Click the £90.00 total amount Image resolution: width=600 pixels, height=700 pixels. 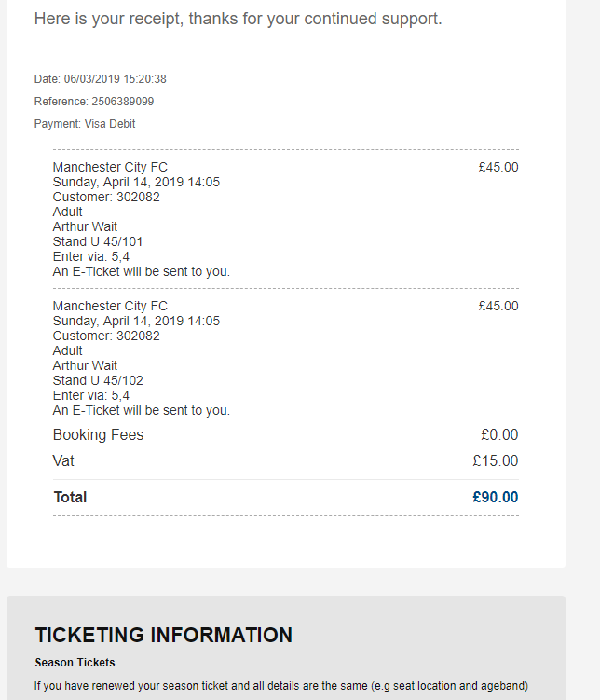coord(496,498)
